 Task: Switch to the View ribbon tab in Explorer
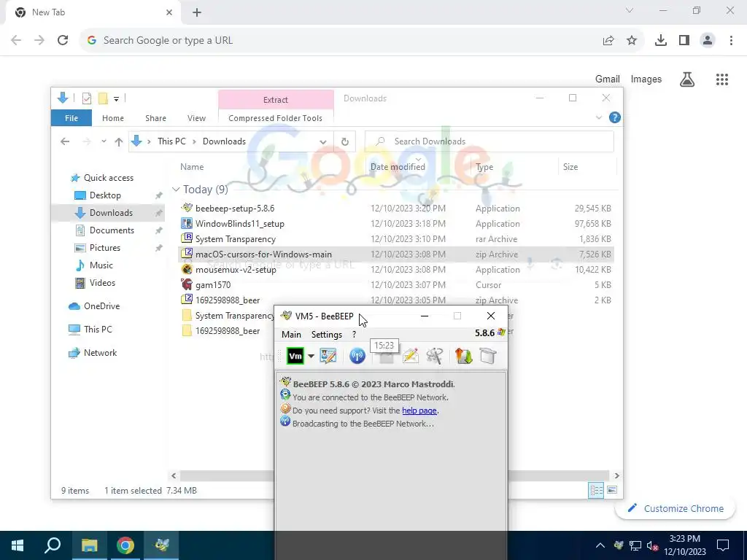(196, 118)
